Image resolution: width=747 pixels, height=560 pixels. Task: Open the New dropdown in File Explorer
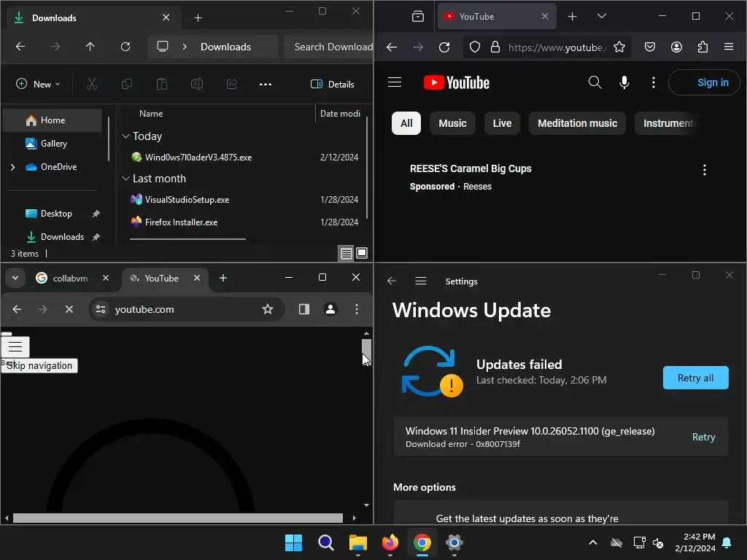pyautogui.click(x=38, y=85)
